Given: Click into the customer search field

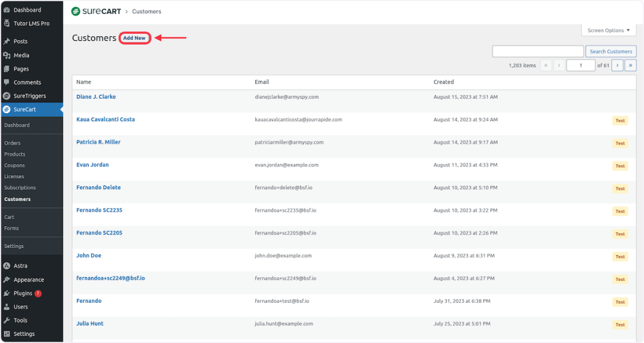Looking at the screenshot, I should tap(538, 52).
